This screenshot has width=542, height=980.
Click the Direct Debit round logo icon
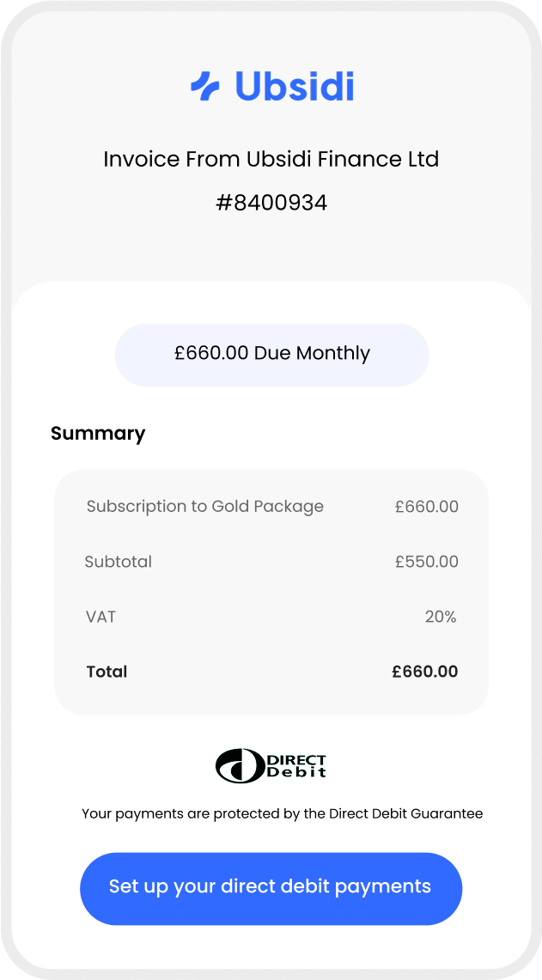tap(240, 766)
